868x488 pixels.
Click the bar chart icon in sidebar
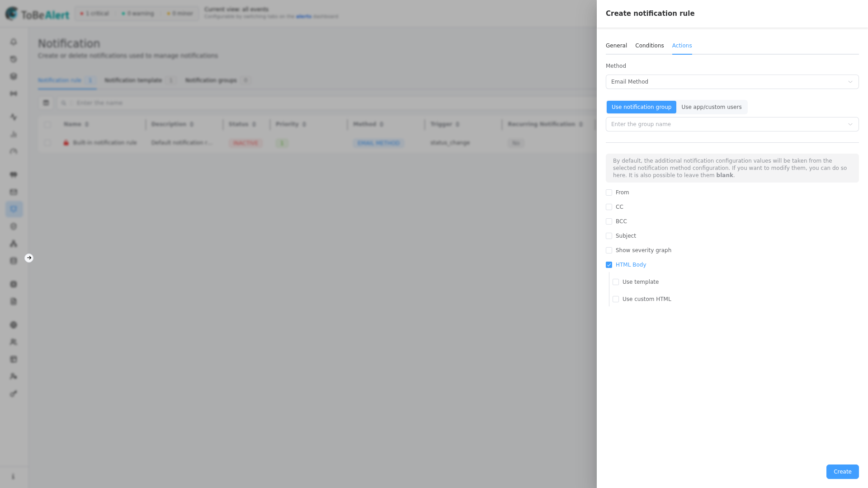click(14, 134)
